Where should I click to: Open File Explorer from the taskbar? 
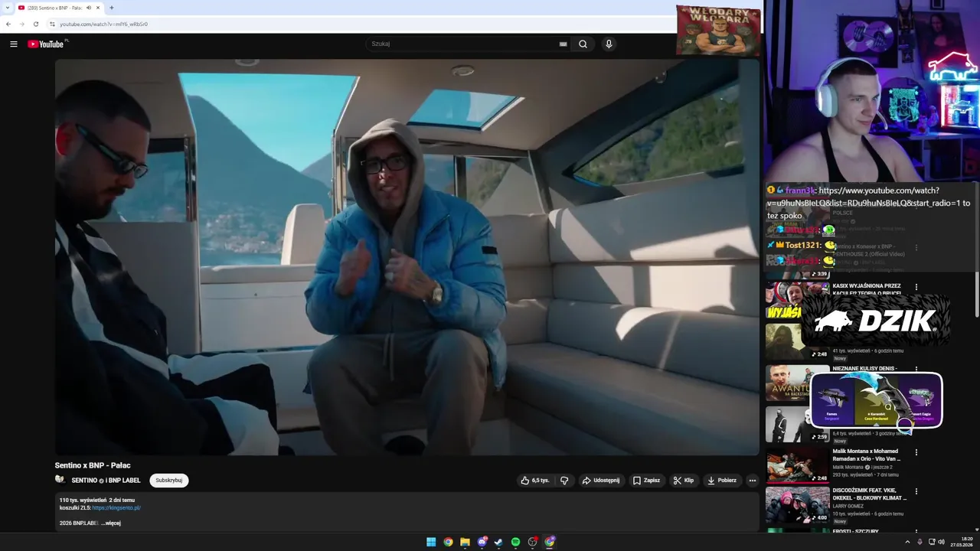(465, 542)
